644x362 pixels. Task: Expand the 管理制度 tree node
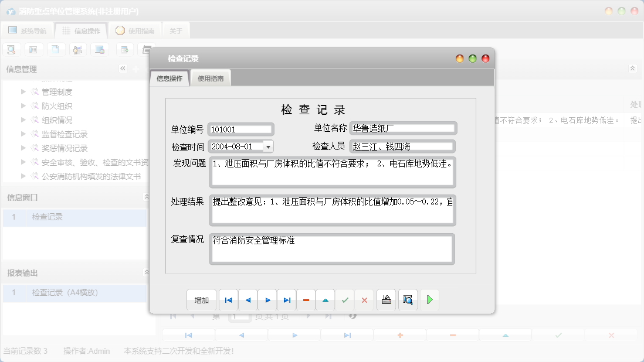tap(22, 91)
